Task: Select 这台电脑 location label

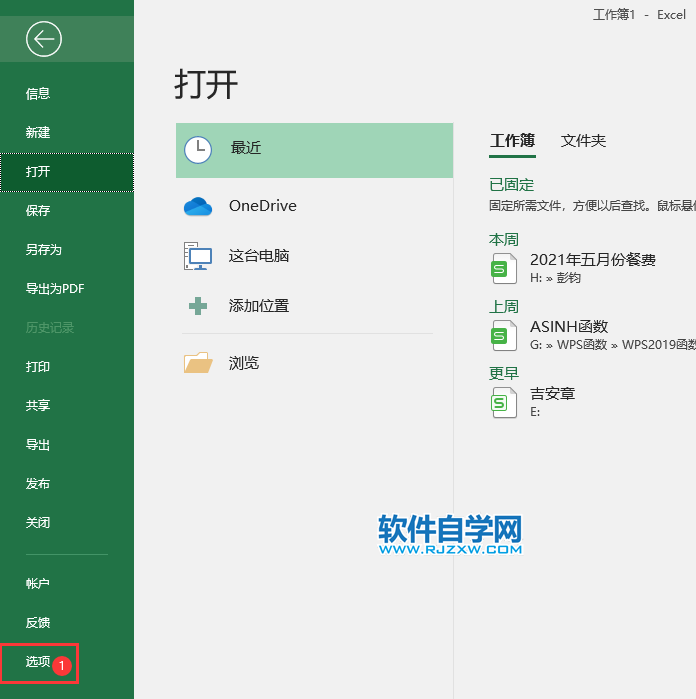Action: (259, 256)
